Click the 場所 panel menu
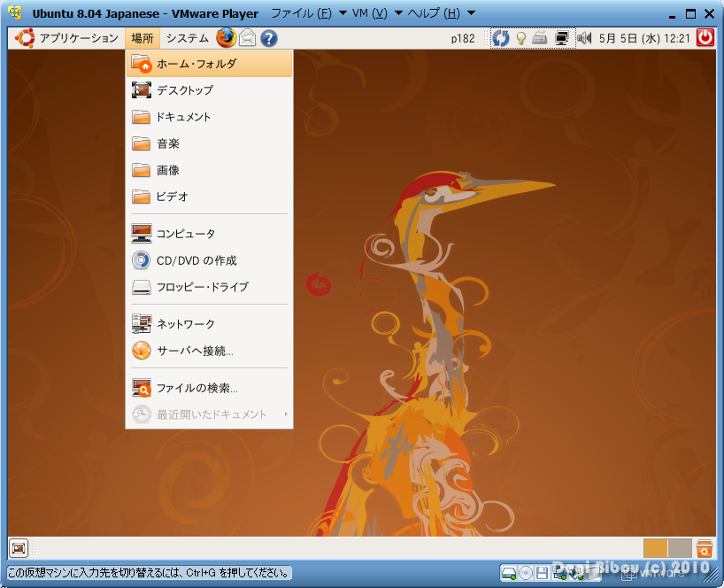 (142, 38)
